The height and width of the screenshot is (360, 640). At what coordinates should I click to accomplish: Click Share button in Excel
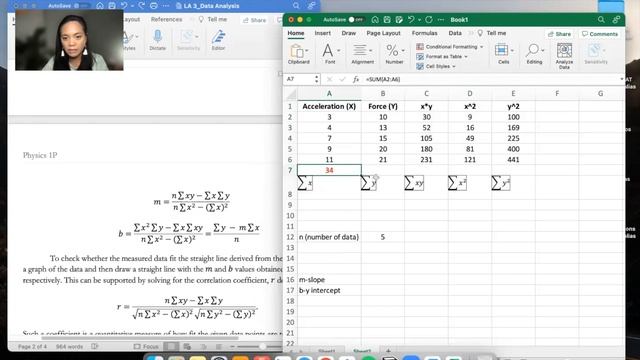(x=559, y=34)
